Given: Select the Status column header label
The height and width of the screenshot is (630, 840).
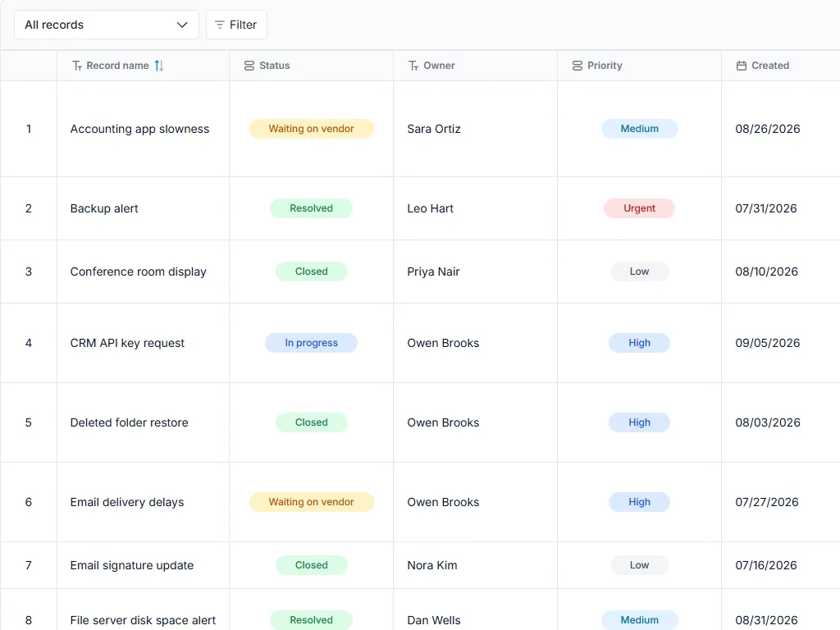Looking at the screenshot, I should (274, 66).
